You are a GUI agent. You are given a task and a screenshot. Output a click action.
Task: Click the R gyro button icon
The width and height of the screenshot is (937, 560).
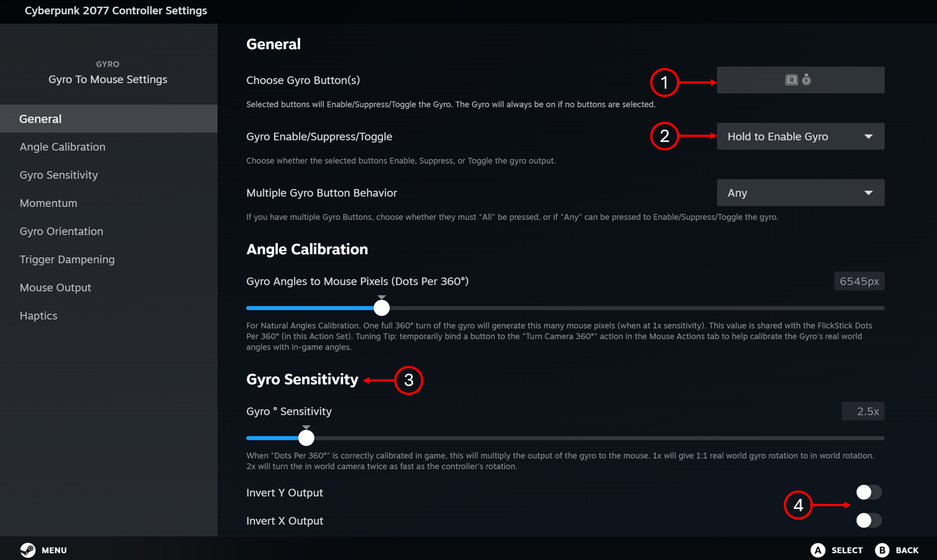(x=791, y=80)
